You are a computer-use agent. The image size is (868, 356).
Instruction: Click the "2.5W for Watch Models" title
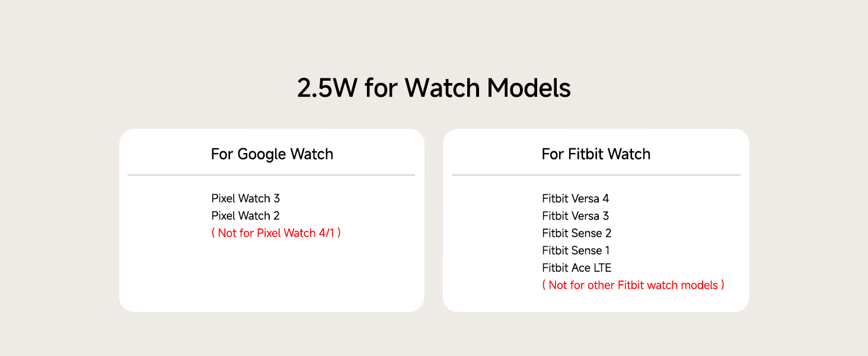point(433,88)
